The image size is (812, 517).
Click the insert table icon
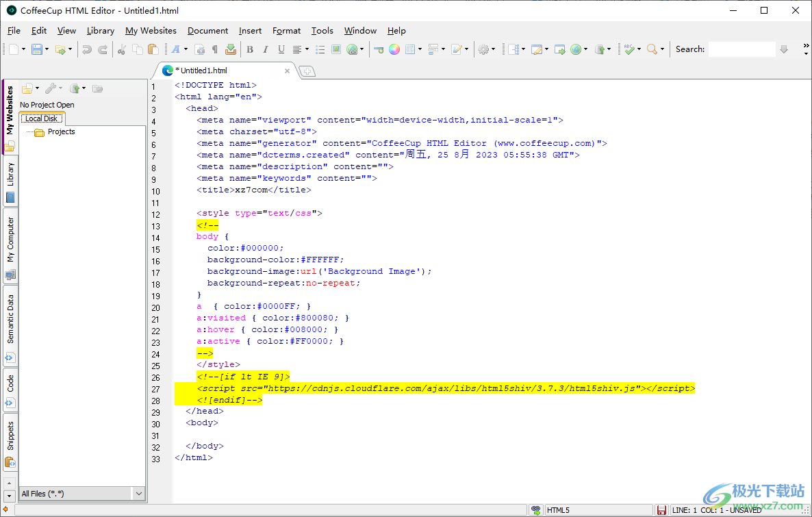pos(410,49)
